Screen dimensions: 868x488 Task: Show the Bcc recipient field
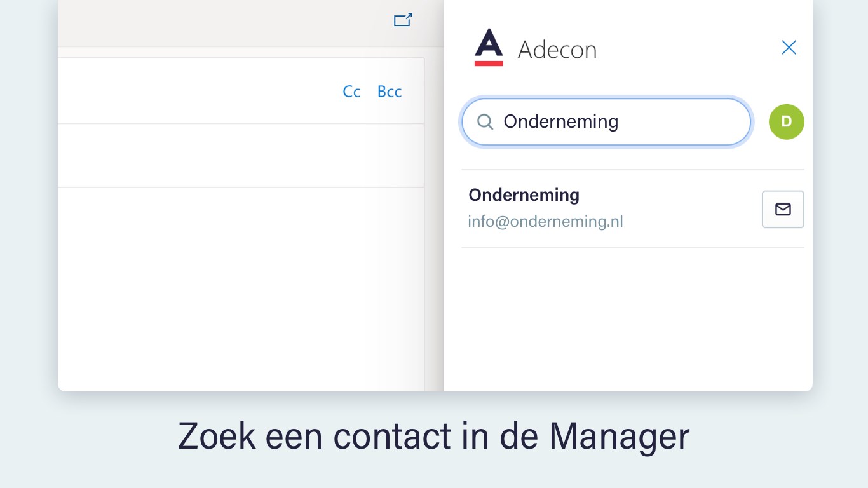[390, 91]
